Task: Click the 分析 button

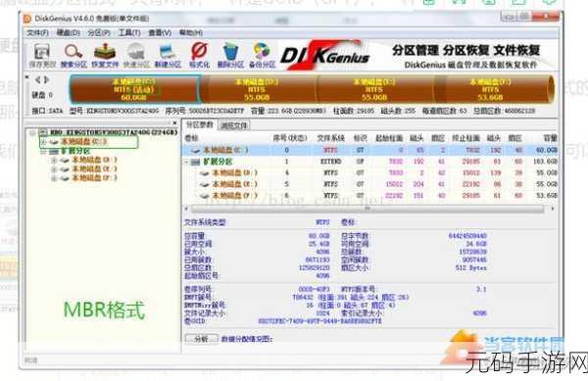Action: (201, 339)
